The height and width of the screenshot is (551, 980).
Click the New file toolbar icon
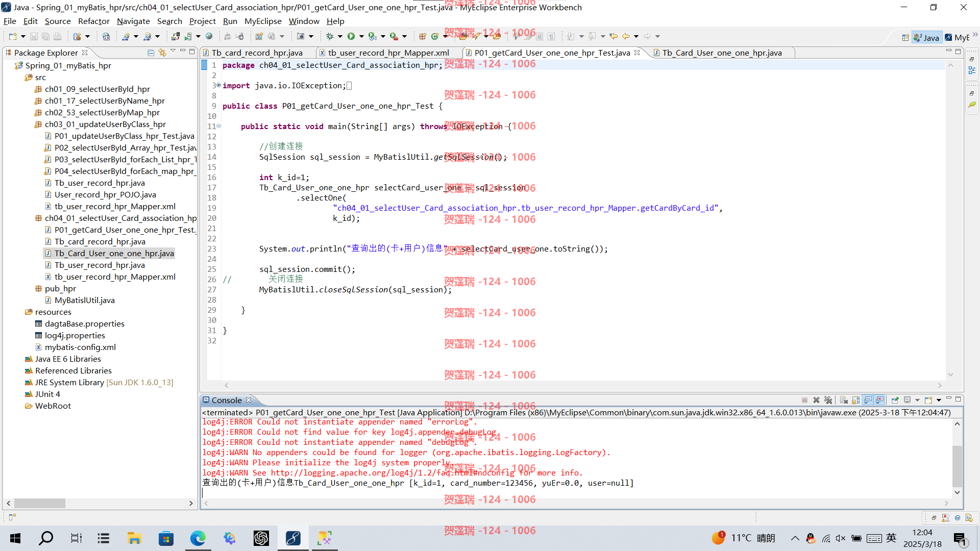coord(13,36)
